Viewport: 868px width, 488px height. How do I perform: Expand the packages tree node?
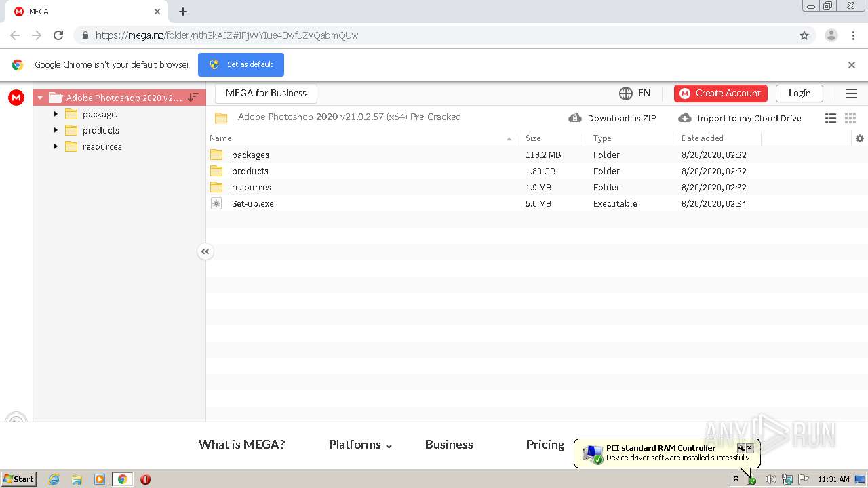click(x=56, y=114)
